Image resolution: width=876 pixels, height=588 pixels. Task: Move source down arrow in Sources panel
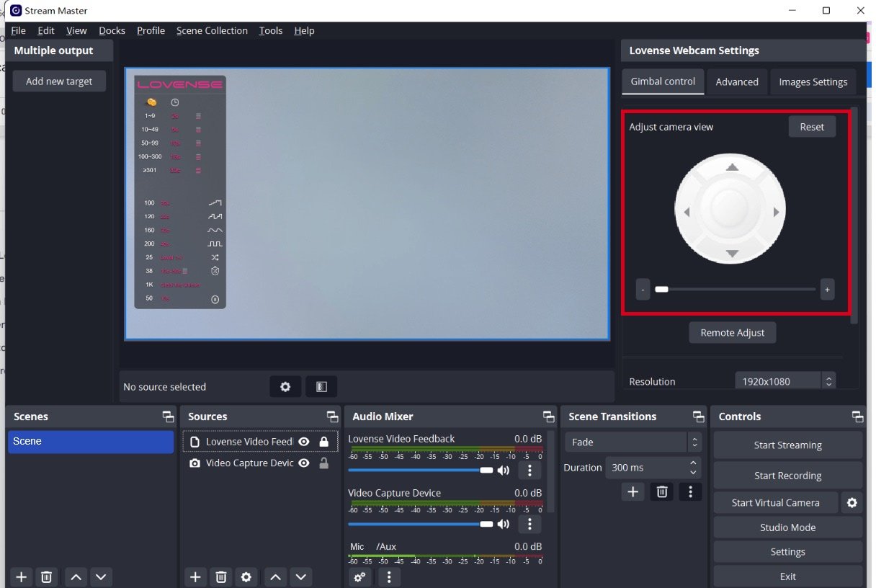coord(300,576)
